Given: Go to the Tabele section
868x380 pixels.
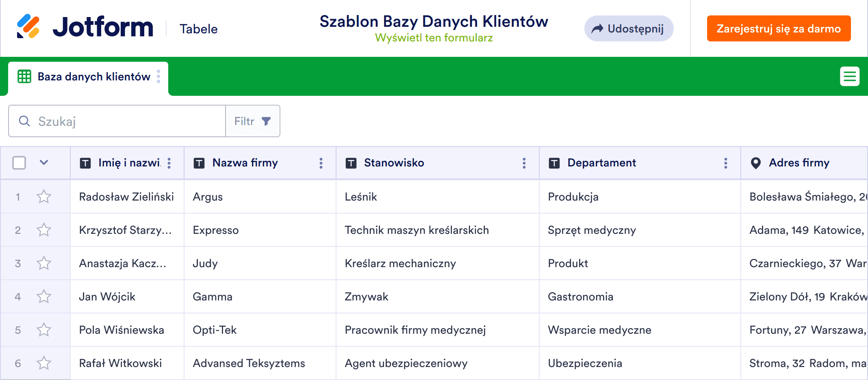Looking at the screenshot, I should click(198, 29).
